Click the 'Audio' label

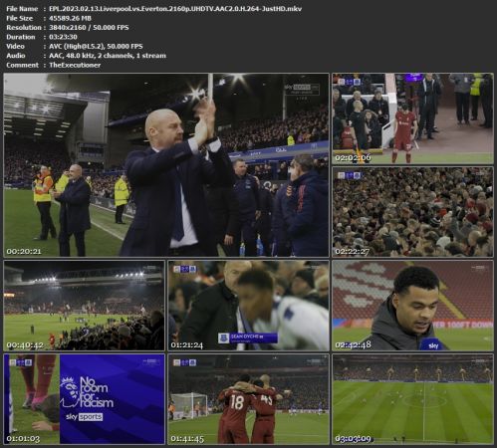(x=16, y=56)
